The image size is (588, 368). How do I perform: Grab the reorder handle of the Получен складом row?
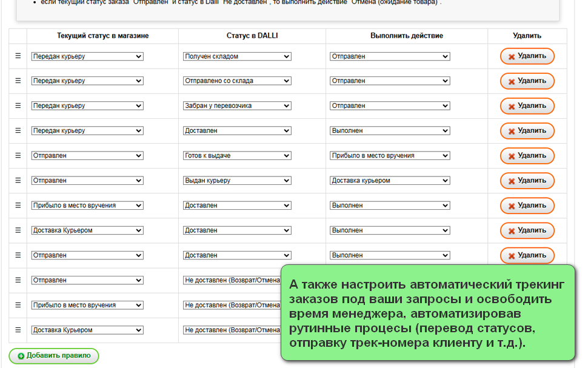(18, 56)
